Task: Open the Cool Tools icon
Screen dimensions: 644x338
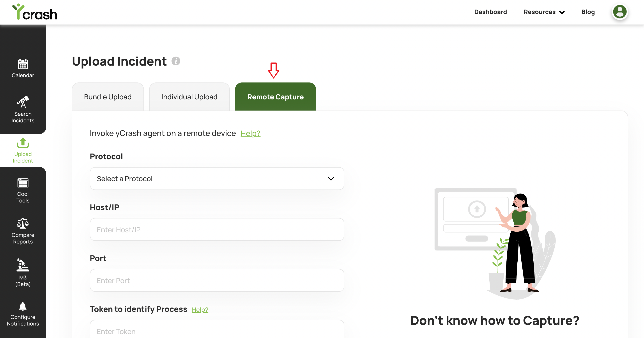Action: [23, 183]
